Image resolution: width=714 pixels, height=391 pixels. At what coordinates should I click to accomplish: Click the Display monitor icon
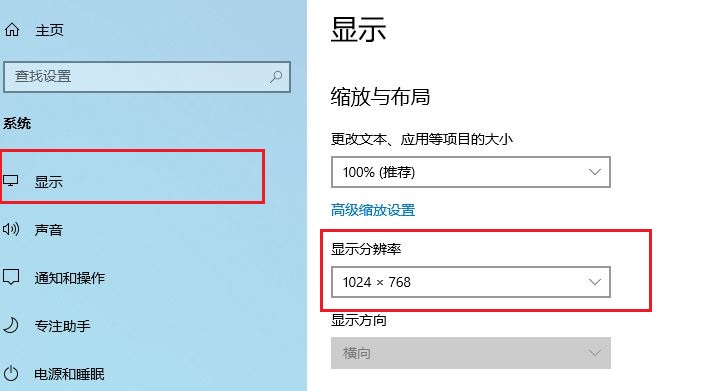tap(10, 181)
